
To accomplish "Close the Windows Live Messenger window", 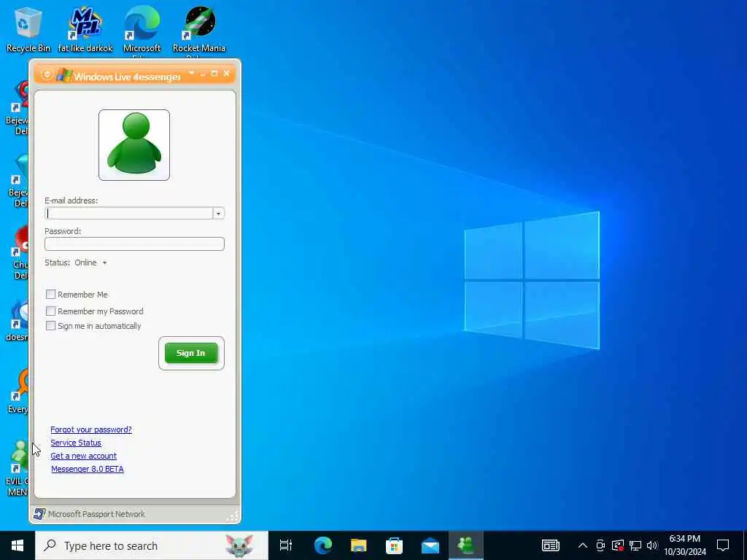I will coord(226,74).
